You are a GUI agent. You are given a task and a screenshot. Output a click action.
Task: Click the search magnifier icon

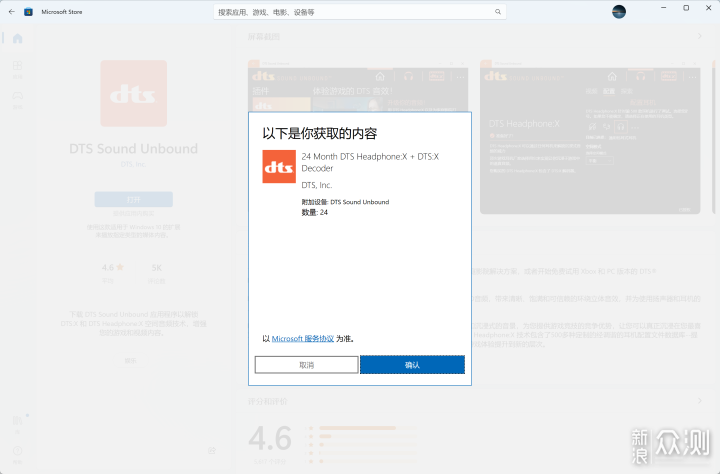[498, 12]
